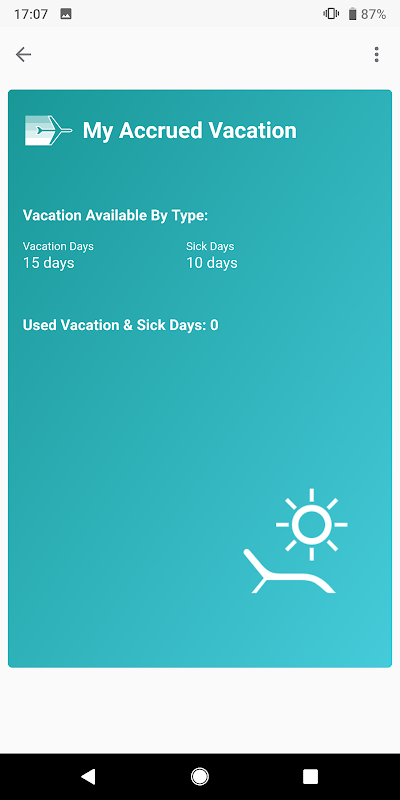Viewport: 400px width, 800px height.
Task: Tap the My Accrued Vacation title
Action: click(189, 131)
